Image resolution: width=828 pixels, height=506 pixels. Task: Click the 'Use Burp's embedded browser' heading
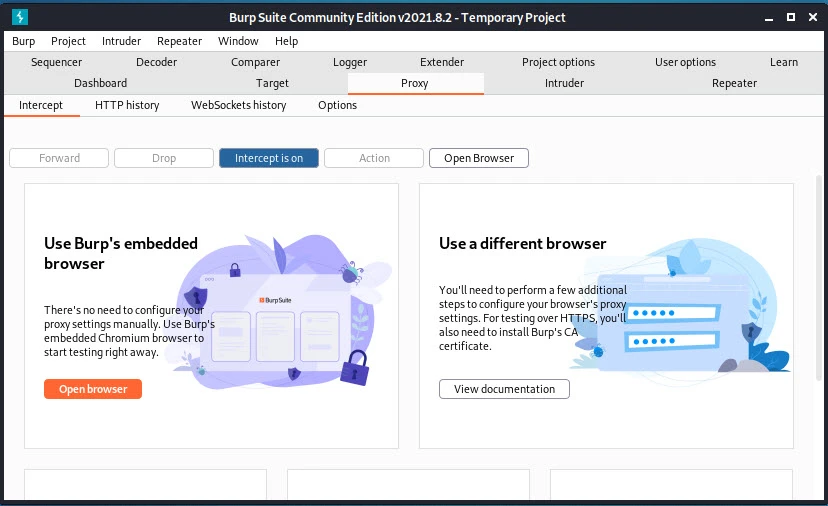pyautogui.click(x=121, y=254)
